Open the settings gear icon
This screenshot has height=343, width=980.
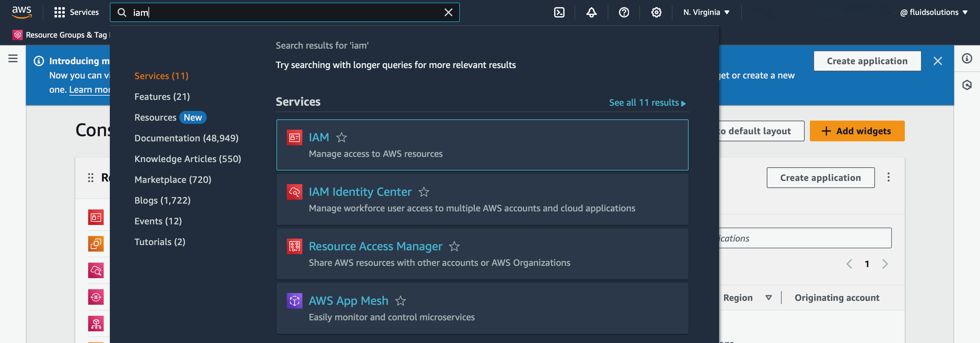click(656, 12)
